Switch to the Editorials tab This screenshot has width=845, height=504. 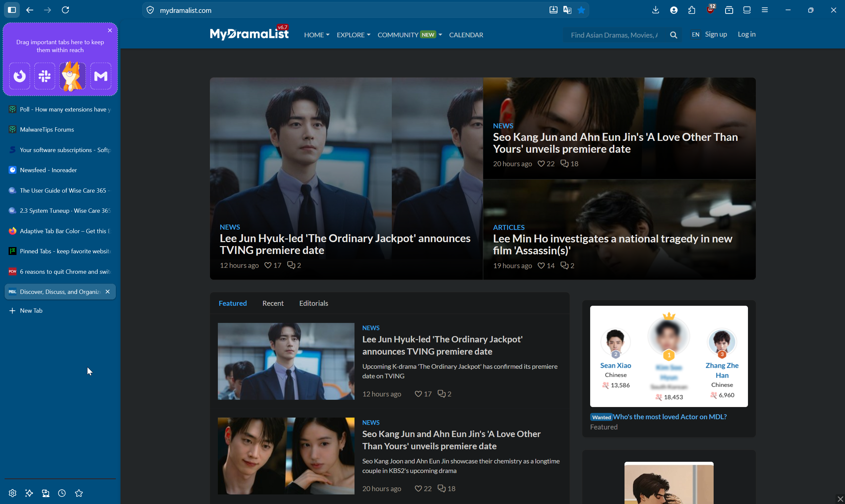coord(314,303)
